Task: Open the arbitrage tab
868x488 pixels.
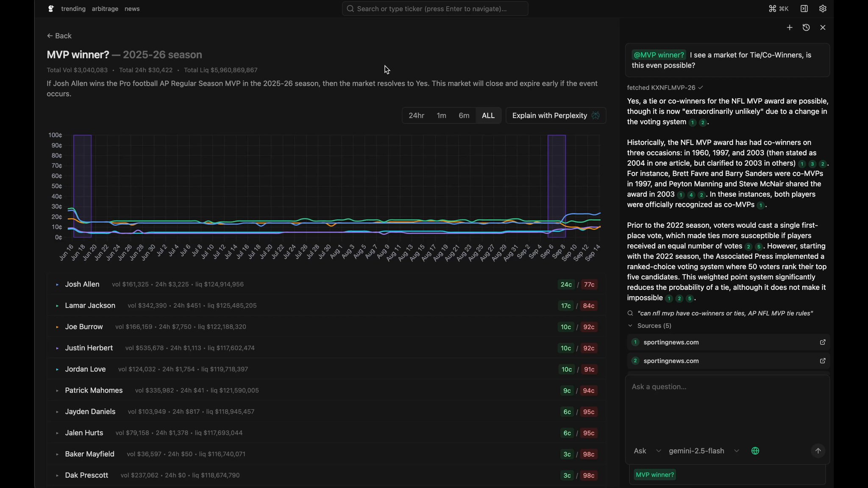Action: [105, 8]
